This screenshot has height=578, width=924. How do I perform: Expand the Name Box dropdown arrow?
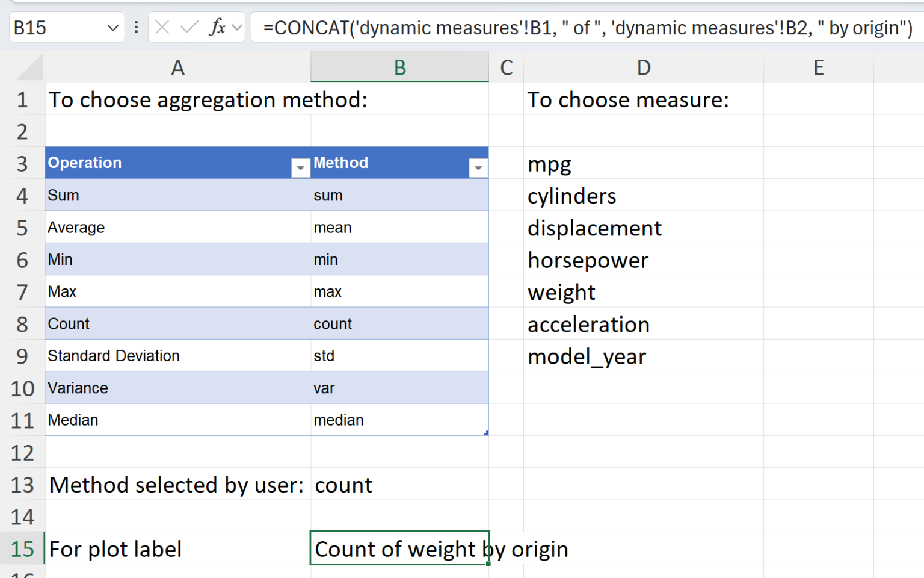pos(112,28)
